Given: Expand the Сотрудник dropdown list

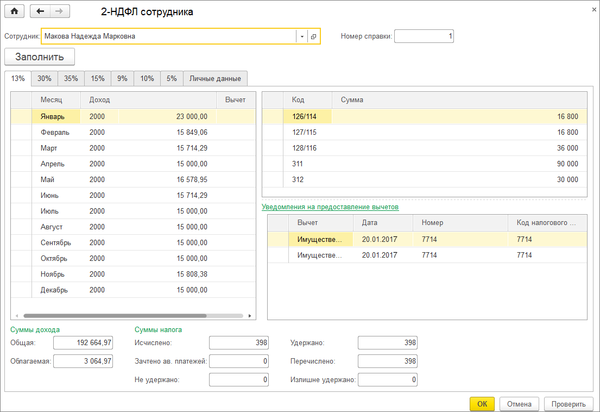Looking at the screenshot, I should pyautogui.click(x=302, y=36).
